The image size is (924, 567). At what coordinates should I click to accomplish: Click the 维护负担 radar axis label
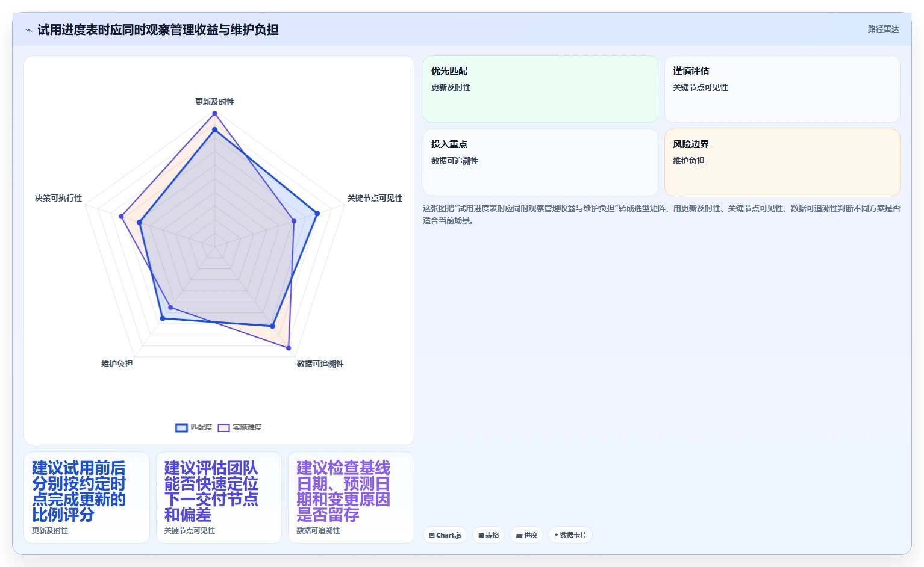point(117,364)
